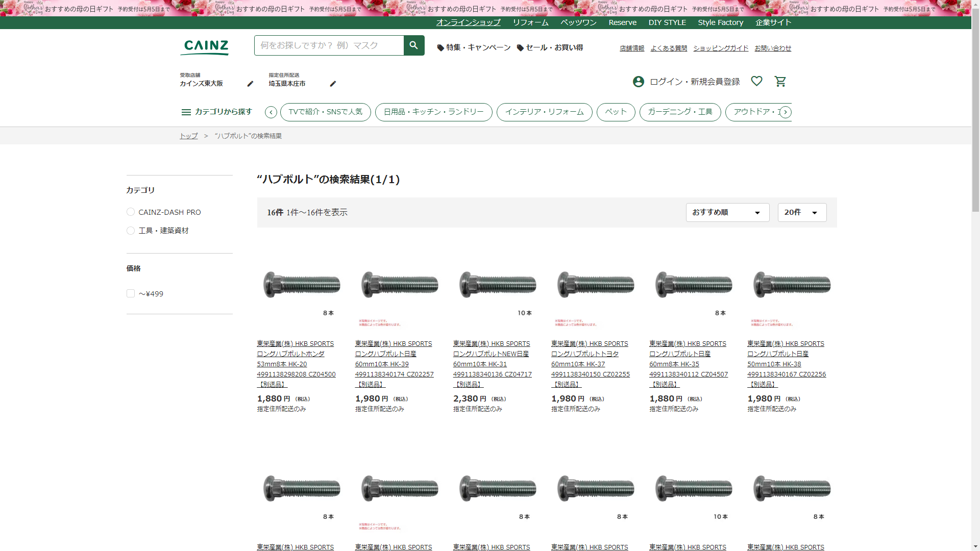The width and height of the screenshot is (980, 551).
Task: Select ペット category tab
Action: tap(616, 112)
